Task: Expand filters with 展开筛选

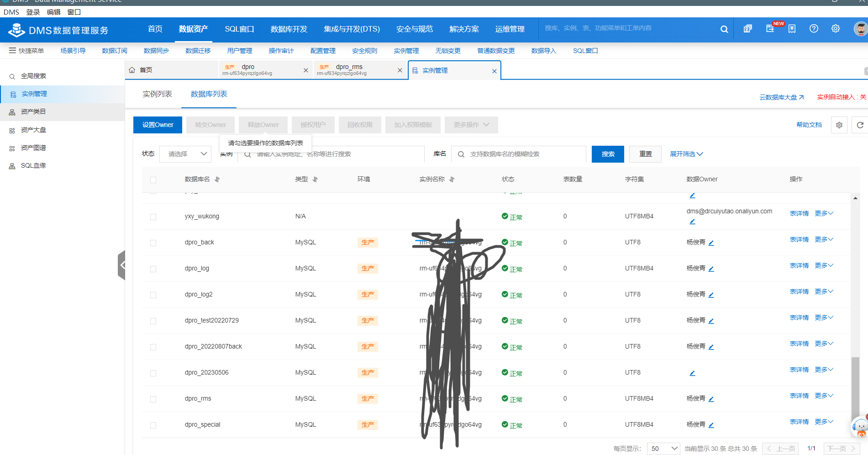Action: pyautogui.click(x=686, y=154)
